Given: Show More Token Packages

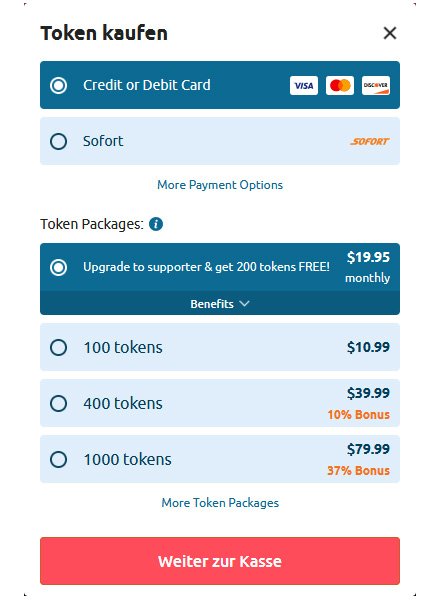Looking at the screenshot, I should pyautogui.click(x=220, y=502).
